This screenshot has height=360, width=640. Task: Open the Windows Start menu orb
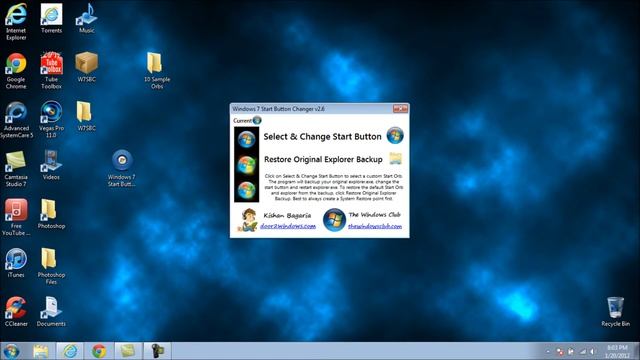point(11,351)
